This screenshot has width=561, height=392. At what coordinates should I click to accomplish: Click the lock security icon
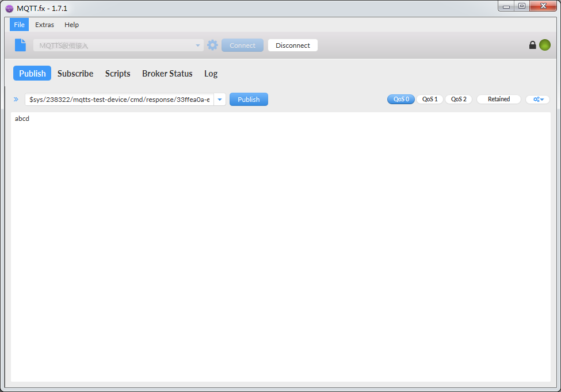coord(532,45)
